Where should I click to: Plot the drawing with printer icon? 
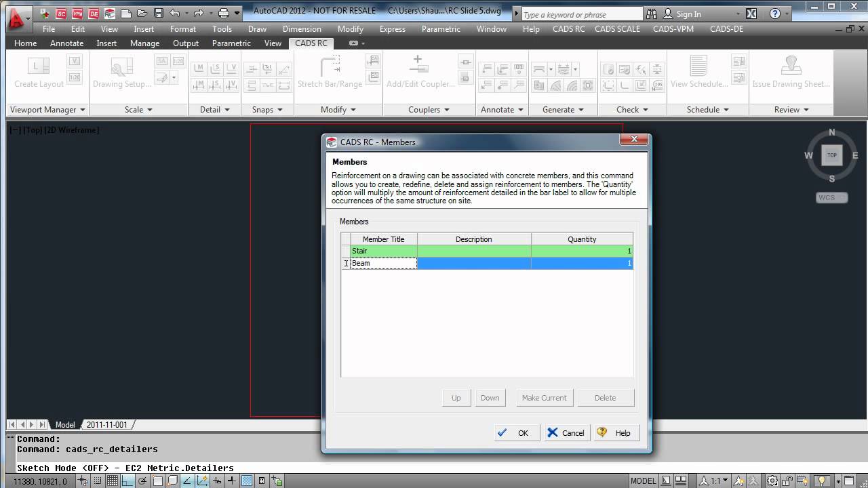point(223,13)
